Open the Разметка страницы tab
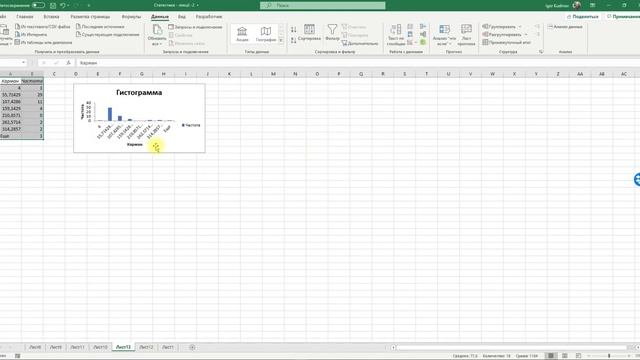 [90, 17]
